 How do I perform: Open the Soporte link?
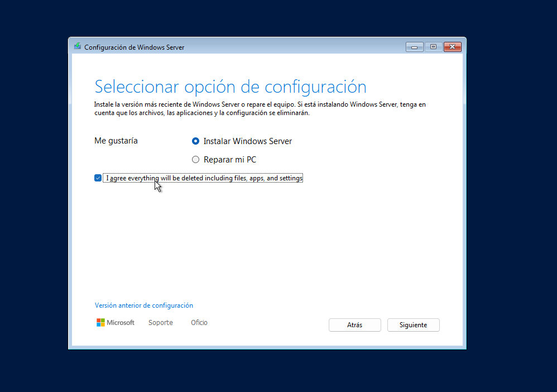161,323
